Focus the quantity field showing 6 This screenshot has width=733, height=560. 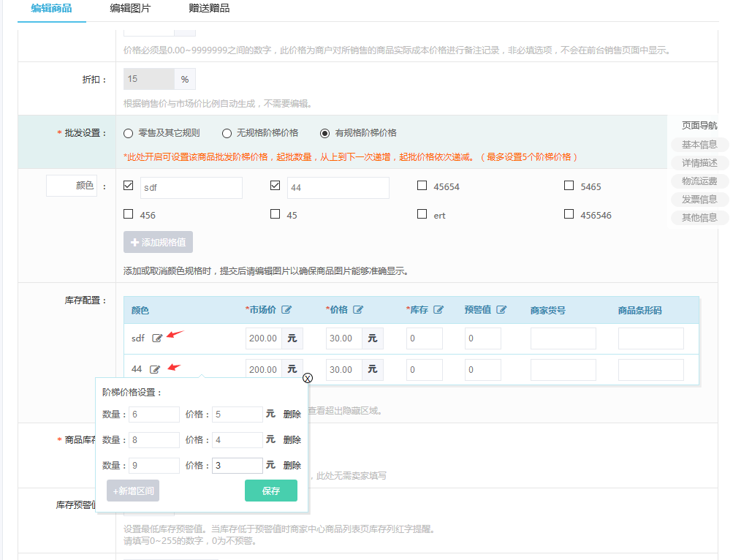(x=154, y=415)
